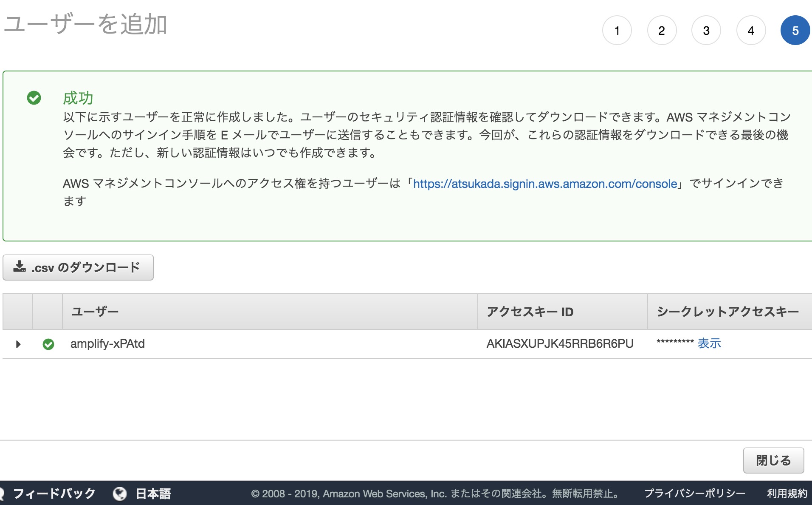
Task: Go to wizard step 2
Action: (662, 31)
